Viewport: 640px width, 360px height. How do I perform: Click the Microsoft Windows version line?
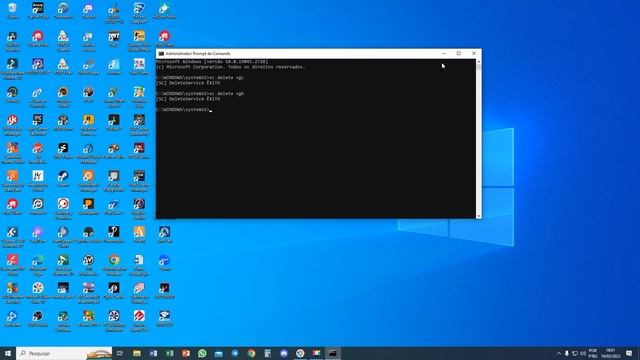212,61
